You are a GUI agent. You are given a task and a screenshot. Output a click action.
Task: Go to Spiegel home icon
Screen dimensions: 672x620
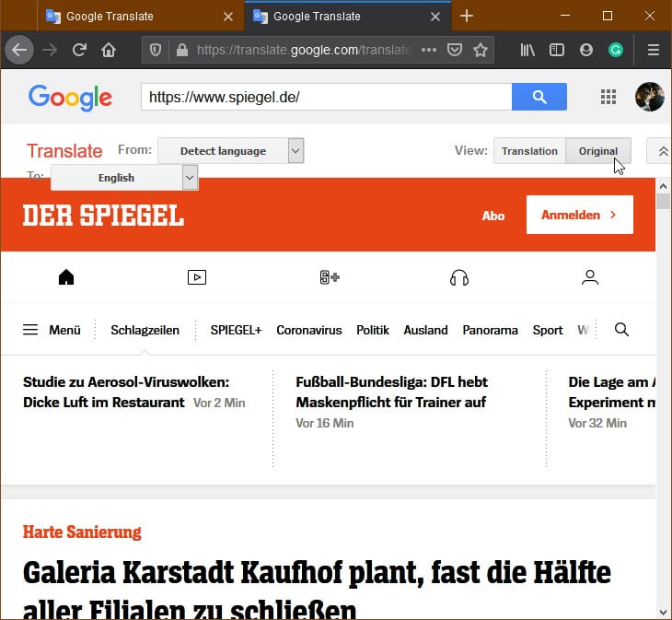pos(66,277)
